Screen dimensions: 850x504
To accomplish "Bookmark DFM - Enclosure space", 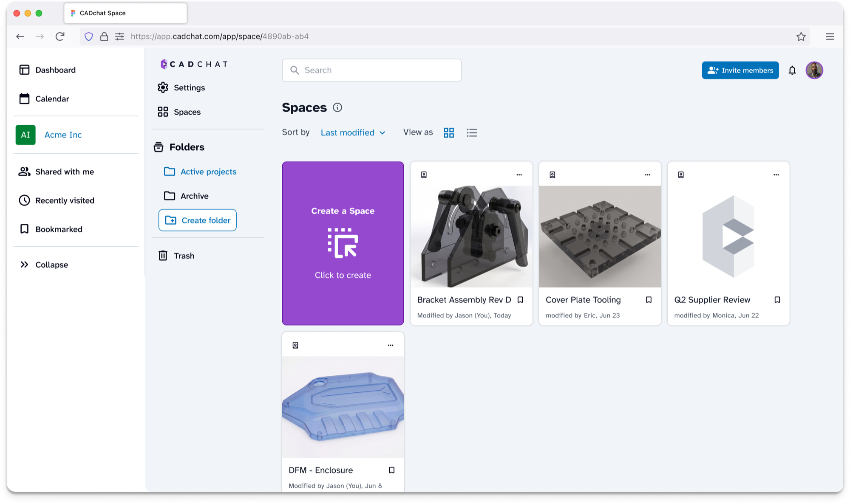I will pyautogui.click(x=392, y=470).
